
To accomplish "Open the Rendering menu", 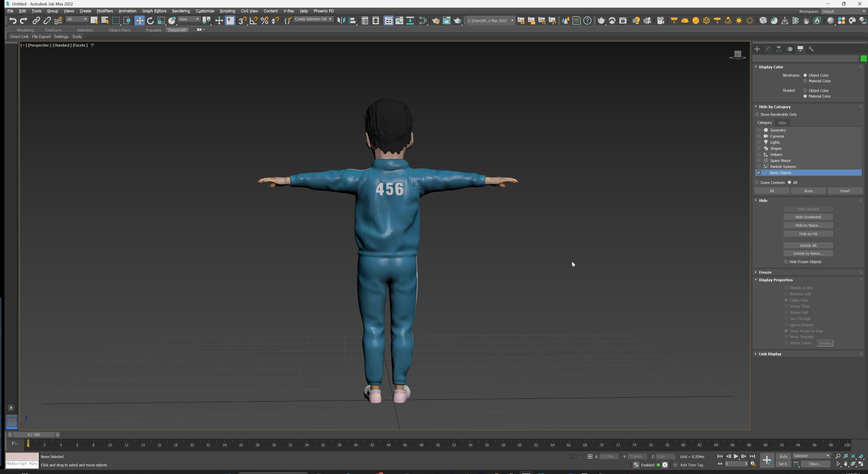I will [181, 11].
